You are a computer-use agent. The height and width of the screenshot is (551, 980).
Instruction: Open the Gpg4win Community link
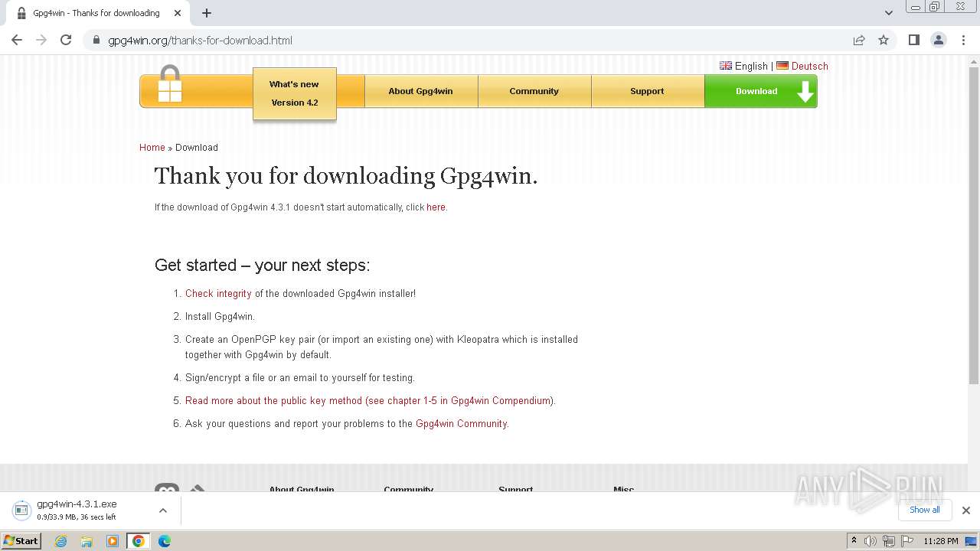coord(461,424)
